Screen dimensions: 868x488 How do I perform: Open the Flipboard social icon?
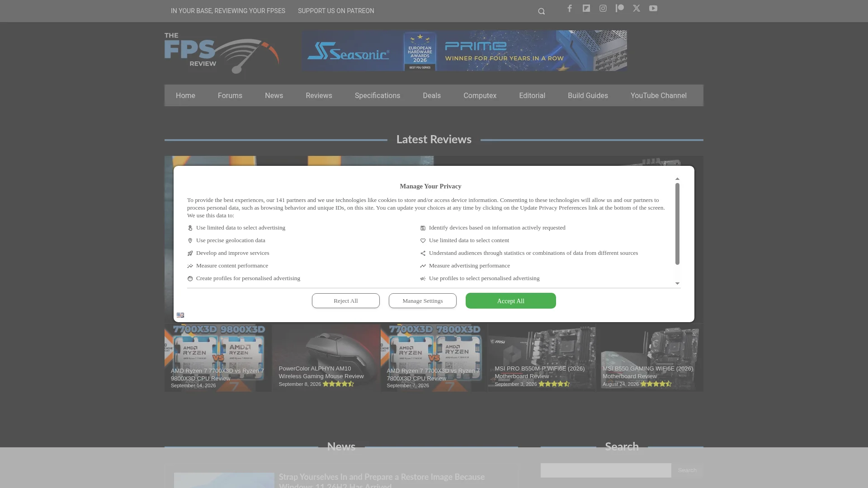click(x=586, y=8)
